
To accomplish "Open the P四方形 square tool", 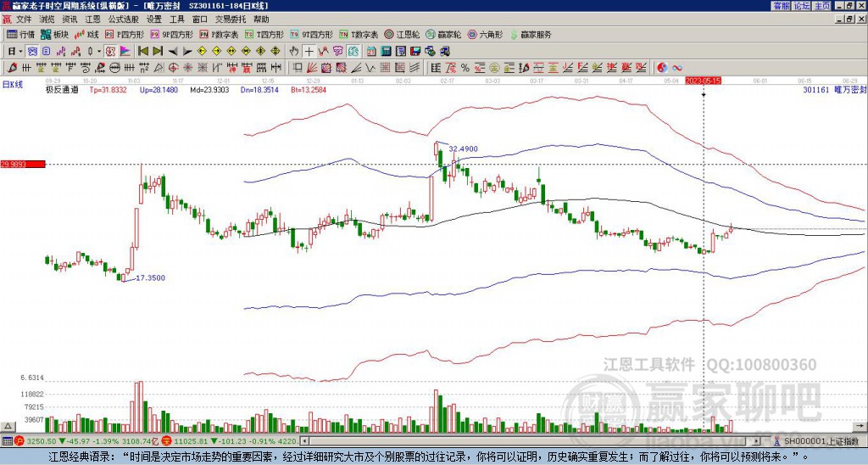I will [125, 34].
